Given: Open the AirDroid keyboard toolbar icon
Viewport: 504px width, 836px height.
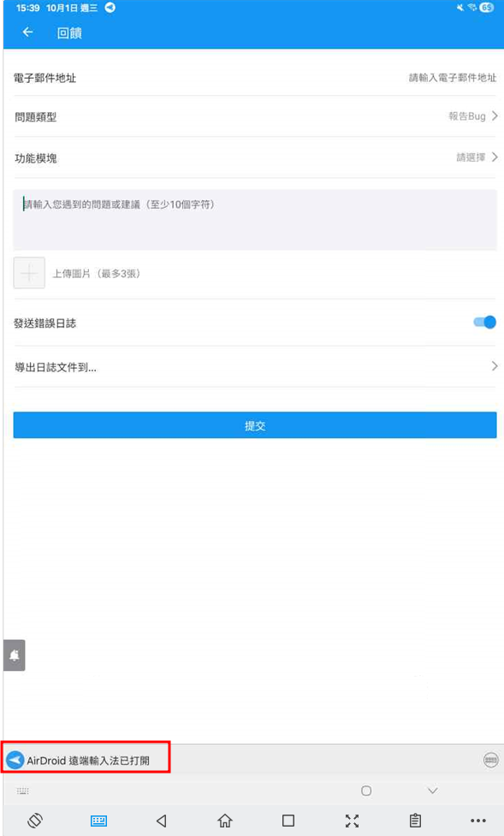Looking at the screenshot, I should tap(98, 820).
